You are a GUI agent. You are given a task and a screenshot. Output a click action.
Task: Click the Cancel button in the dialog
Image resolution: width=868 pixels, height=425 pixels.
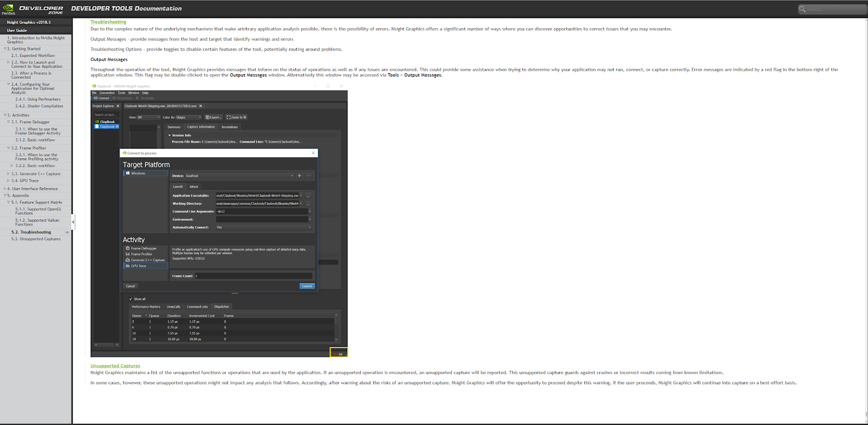point(130,286)
